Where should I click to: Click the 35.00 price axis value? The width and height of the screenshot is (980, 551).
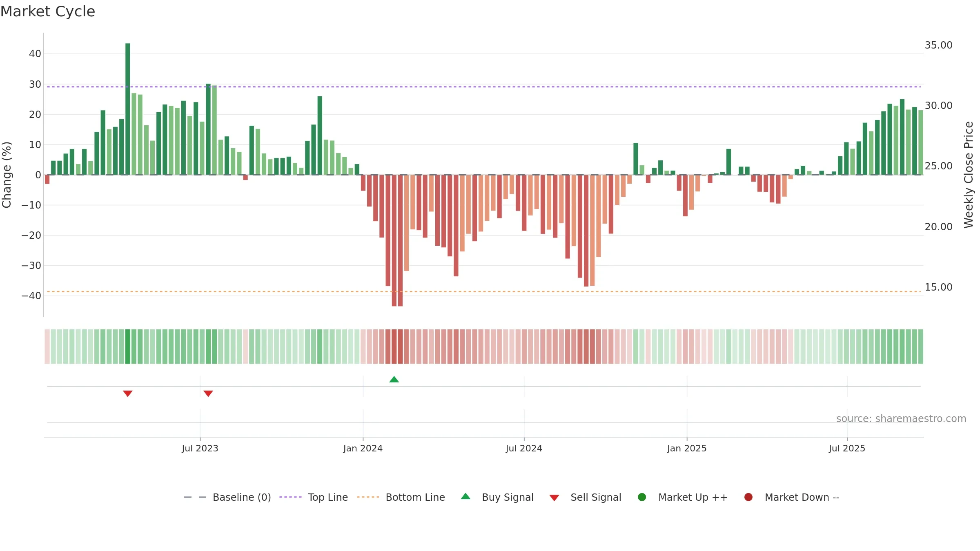[x=938, y=45]
